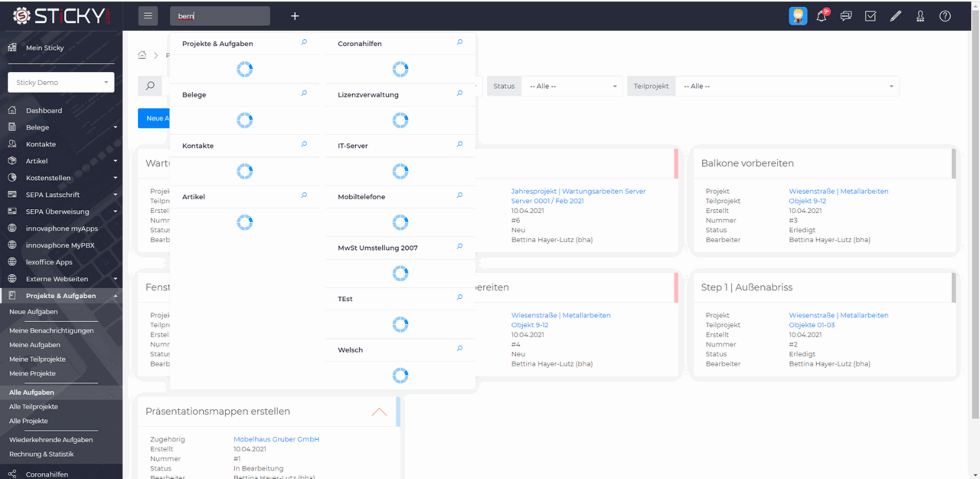
Task: Click the lightbulb icon in header
Action: (x=798, y=16)
